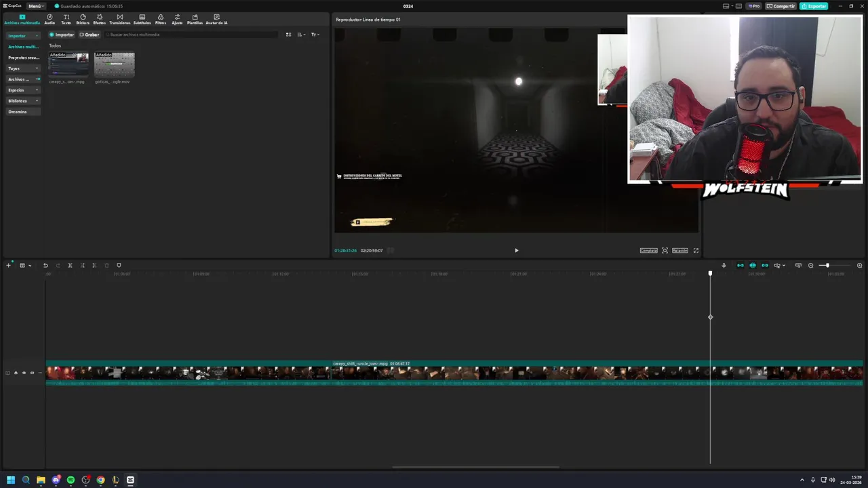Split clip at playhead
The image size is (868, 488).
click(x=70, y=265)
